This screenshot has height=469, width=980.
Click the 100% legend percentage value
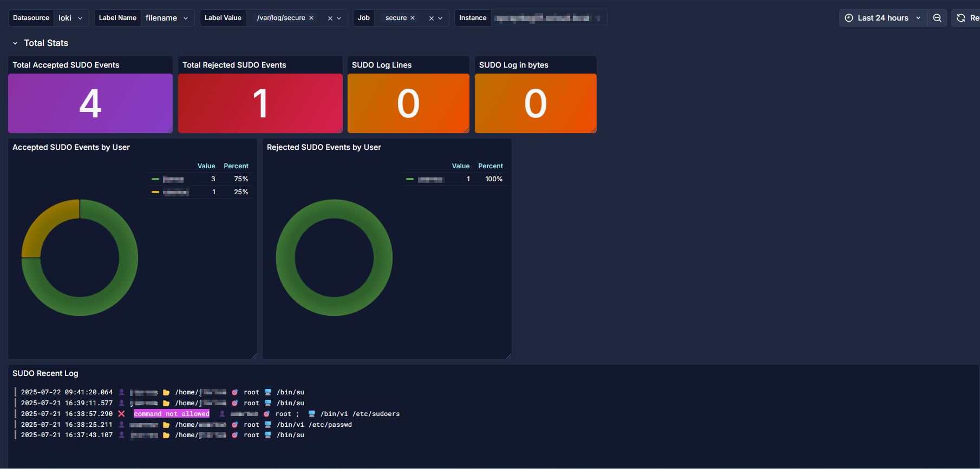pyautogui.click(x=494, y=179)
